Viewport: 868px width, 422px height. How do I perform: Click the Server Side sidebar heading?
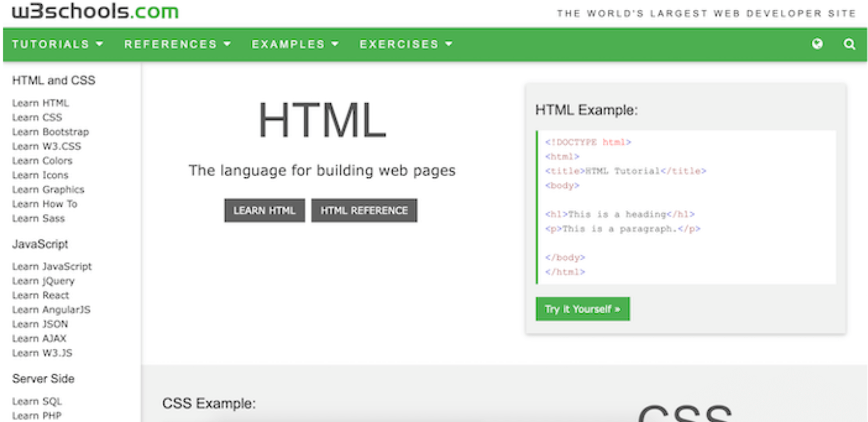pos(43,379)
